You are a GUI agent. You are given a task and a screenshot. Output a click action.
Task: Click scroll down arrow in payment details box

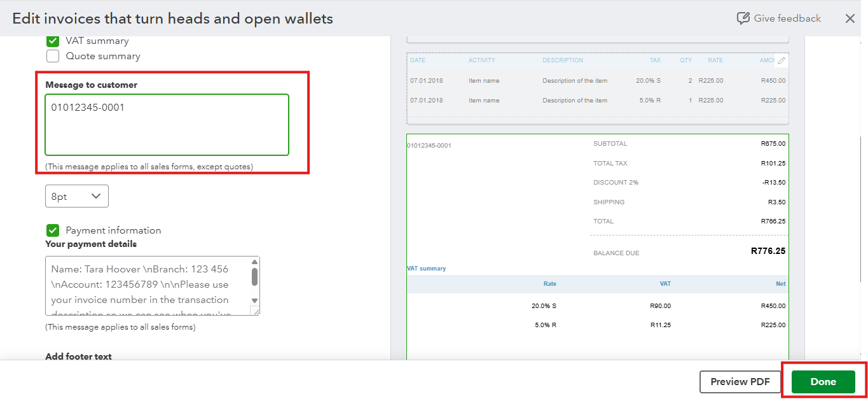[x=254, y=300]
